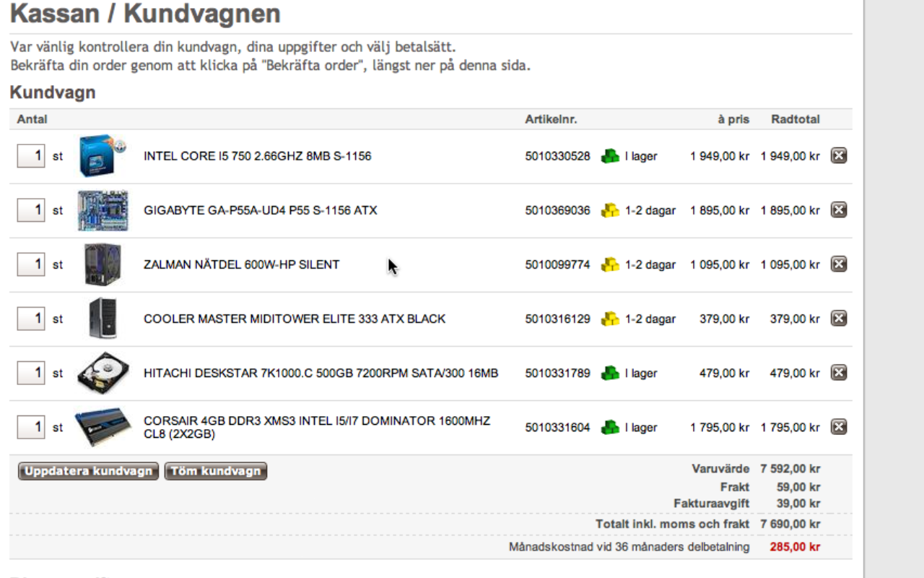Click the Artikelnr. column header

552,119
